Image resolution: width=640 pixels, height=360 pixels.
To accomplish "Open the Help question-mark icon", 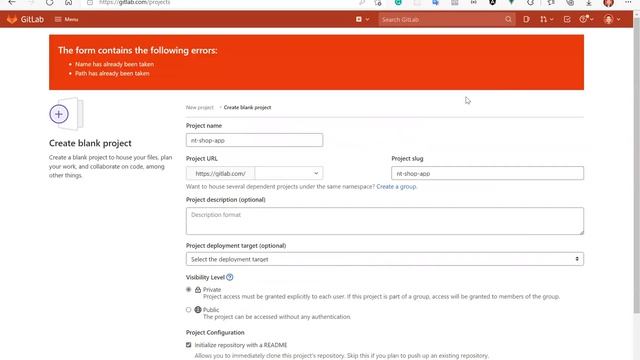I will point(583,19).
